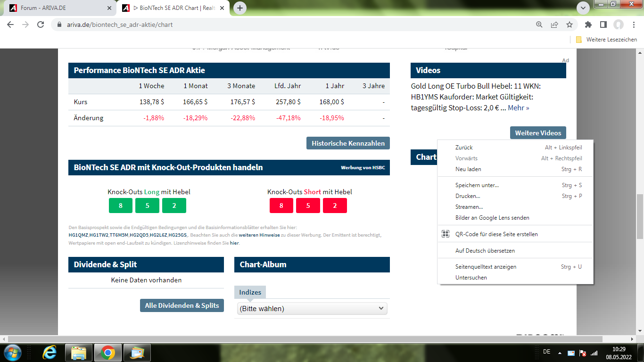Choose Bilder an Google Lens senden
The width and height of the screenshot is (644, 362).
click(x=515, y=218)
